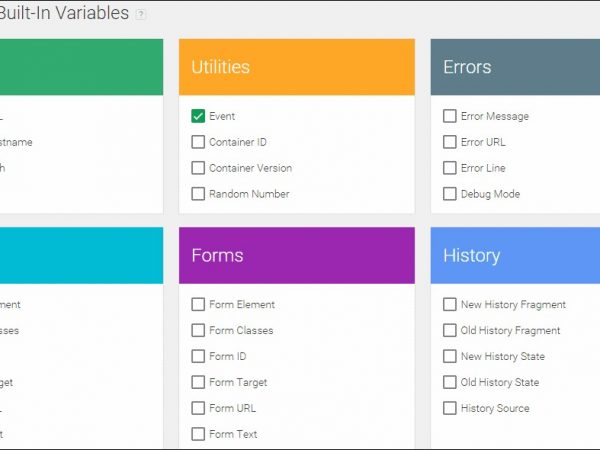The width and height of the screenshot is (600, 450).
Task: Enable the Debug Mode checkbox
Action: pos(450,194)
